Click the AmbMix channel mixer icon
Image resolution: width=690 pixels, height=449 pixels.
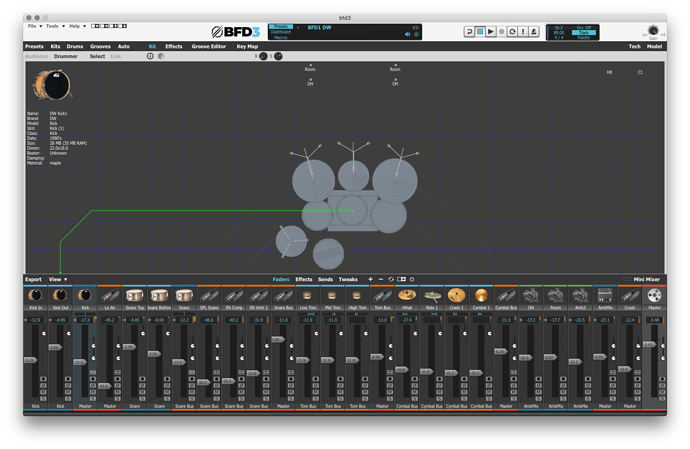tap(605, 295)
